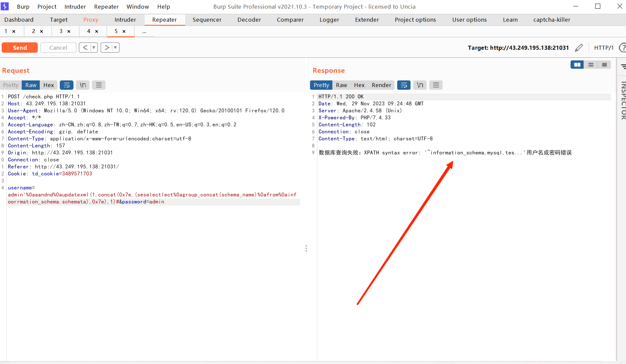
Task: Send the request
Action: [x=20, y=48]
